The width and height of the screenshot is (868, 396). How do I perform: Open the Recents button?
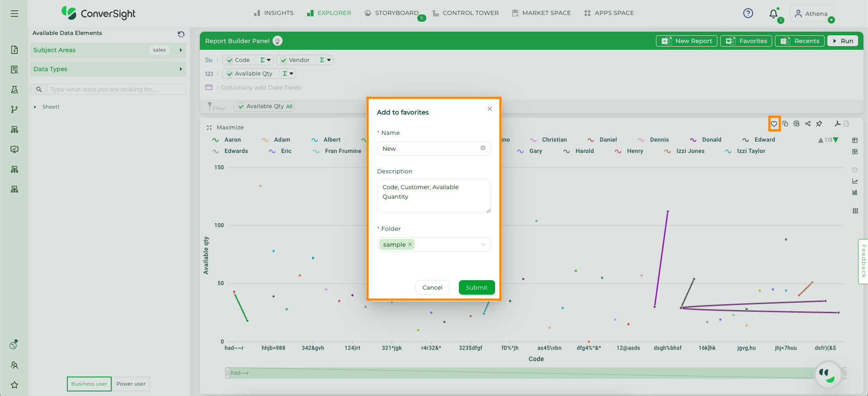click(800, 41)
